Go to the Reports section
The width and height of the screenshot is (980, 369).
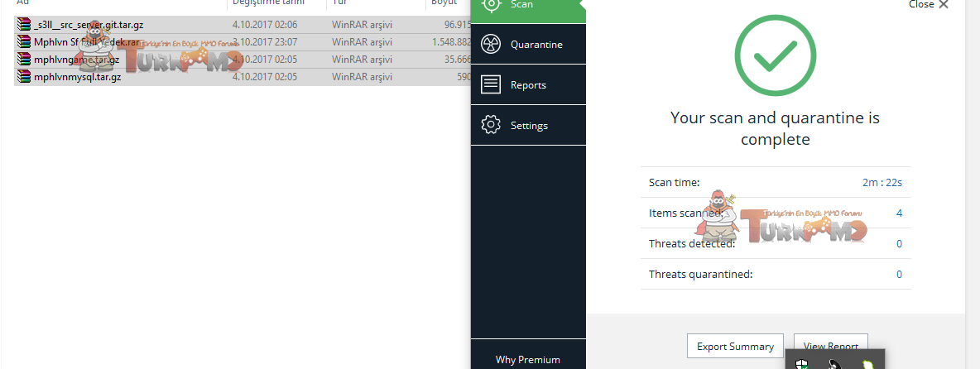coord(528,85)
